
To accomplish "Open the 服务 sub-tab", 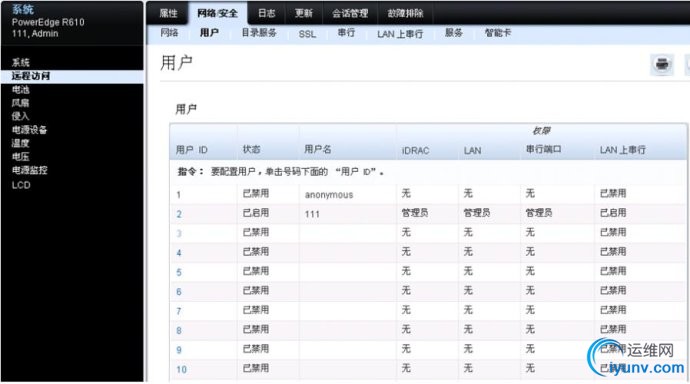I will [x=454, y=33].
